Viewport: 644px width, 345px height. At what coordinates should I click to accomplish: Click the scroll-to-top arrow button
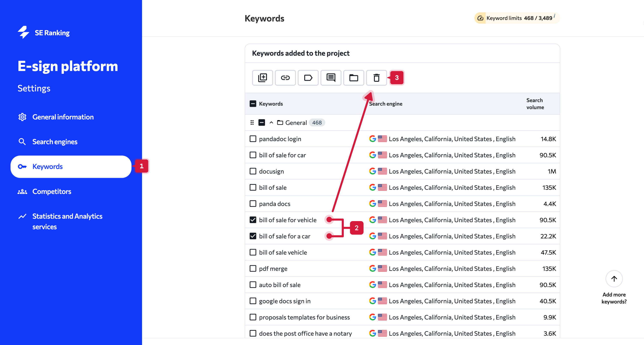[x=614, y=278]
